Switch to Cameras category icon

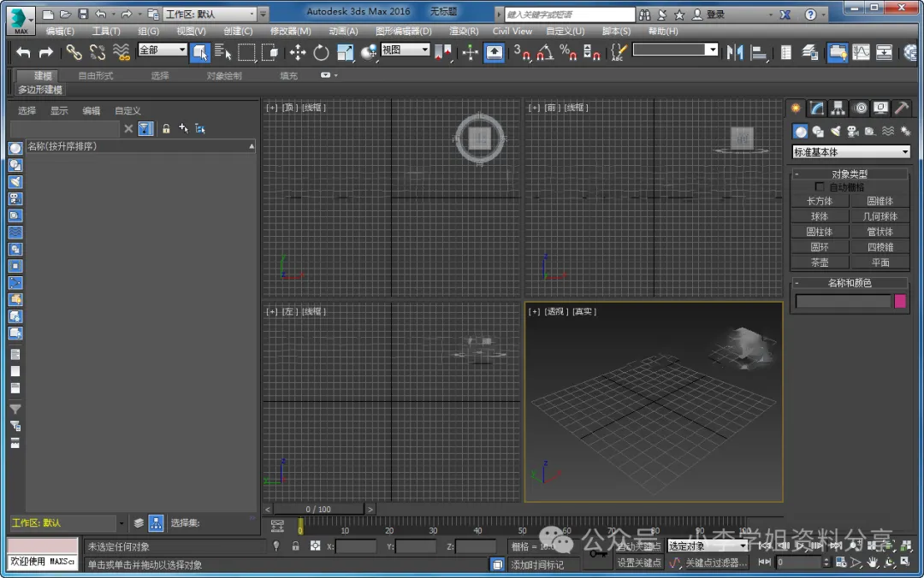point(852,132)
